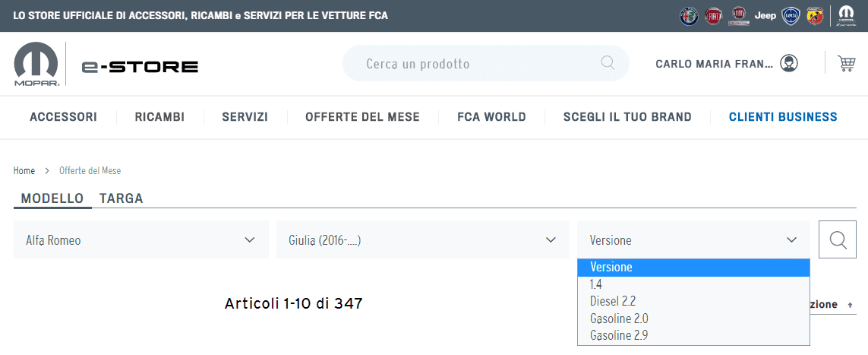Image resolution: width=868 pixels, height=355 pixels.
Task: Click the Abarth scorpion logo
Action: click(x=815, y=16)
